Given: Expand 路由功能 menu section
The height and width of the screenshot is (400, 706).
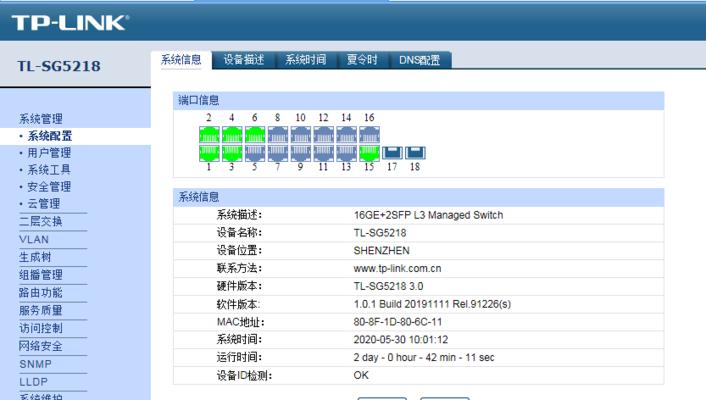Looking at the screenshot, I should [41, 293].
